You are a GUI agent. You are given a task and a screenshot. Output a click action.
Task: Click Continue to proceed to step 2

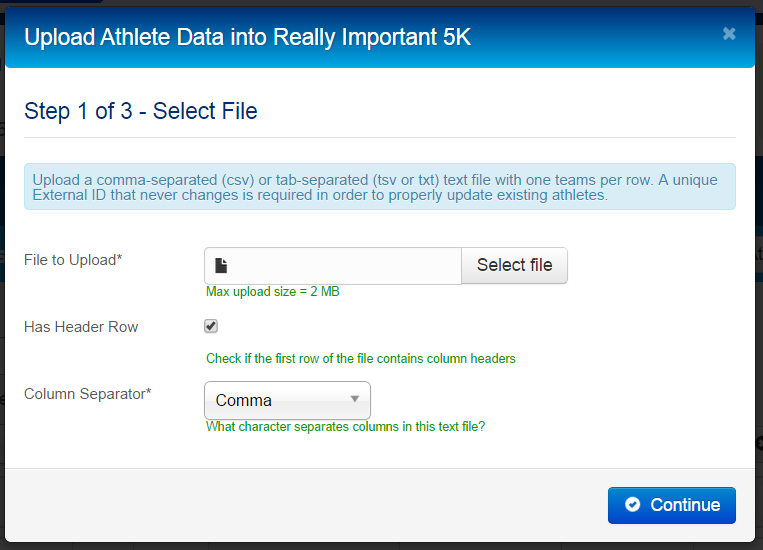click(x=672, y=505)
